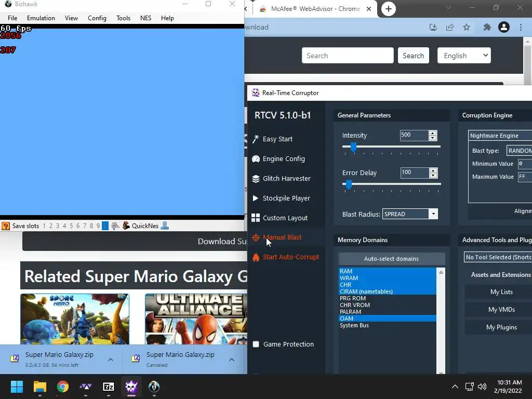The height and width of the screenshot is (399, 532).
Task: Open My Plugins in RTC
Action: 501,327
